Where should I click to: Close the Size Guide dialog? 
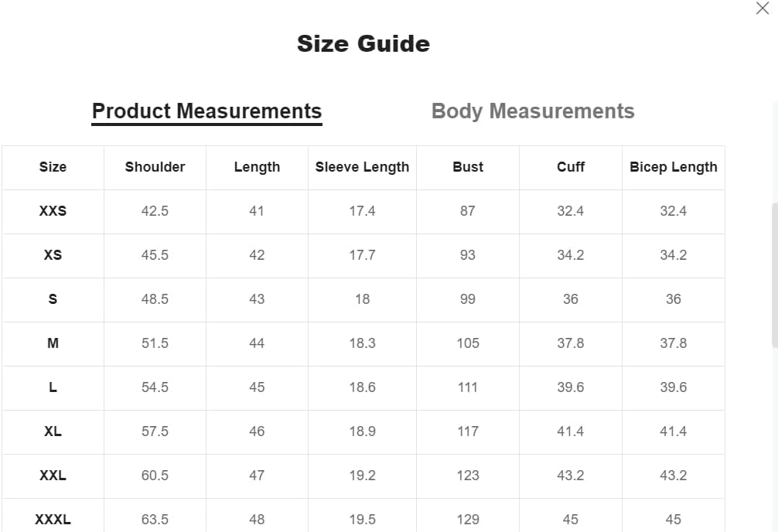(762, 9)
